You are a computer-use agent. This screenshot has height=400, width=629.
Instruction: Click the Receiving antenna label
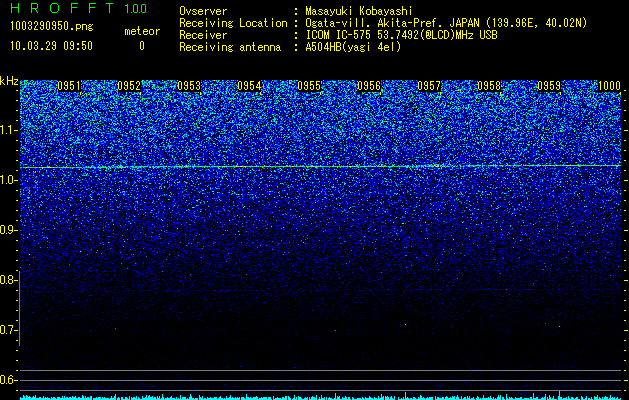click(x=230, y=47)
